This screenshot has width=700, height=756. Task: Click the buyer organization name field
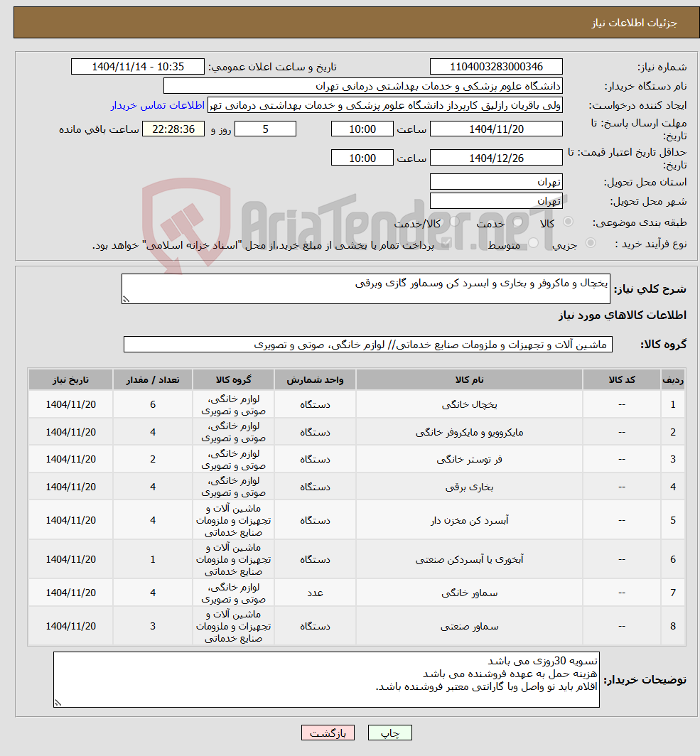tap(363, 86)
